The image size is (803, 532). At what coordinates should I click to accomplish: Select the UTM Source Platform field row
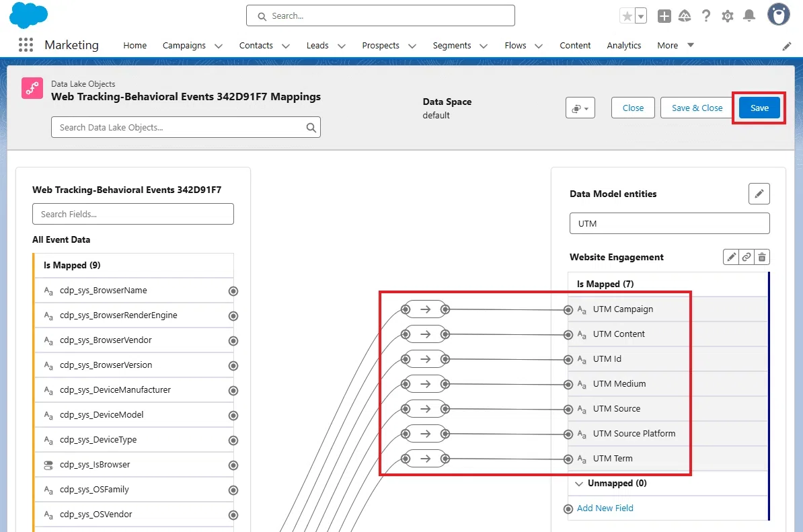(x=668, y=434)
